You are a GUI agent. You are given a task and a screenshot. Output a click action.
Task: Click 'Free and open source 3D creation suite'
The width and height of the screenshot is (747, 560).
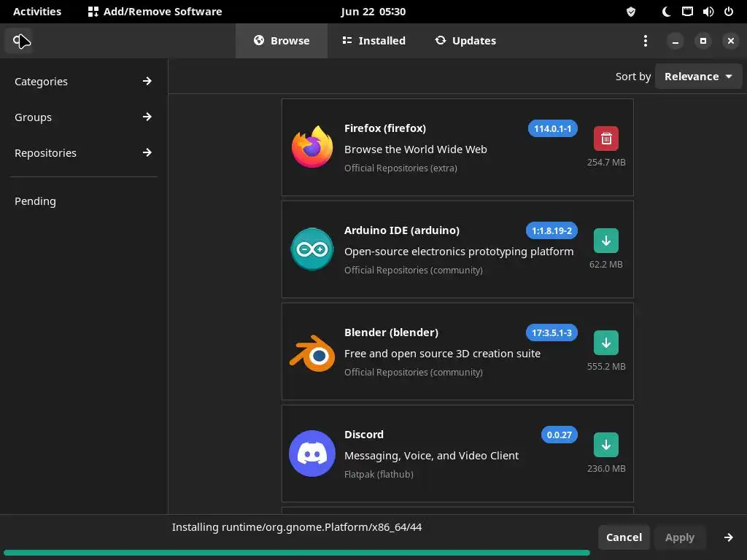pyautogui.click(x=442, y=354)
